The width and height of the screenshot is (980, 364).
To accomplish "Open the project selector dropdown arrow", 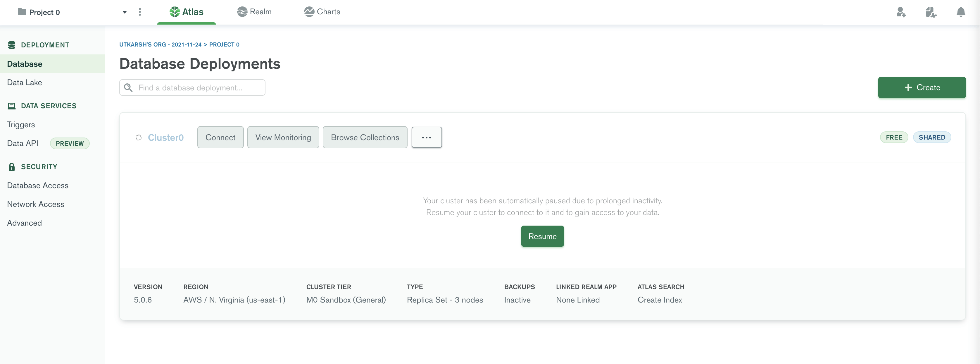I will click(x=125, y=12).
